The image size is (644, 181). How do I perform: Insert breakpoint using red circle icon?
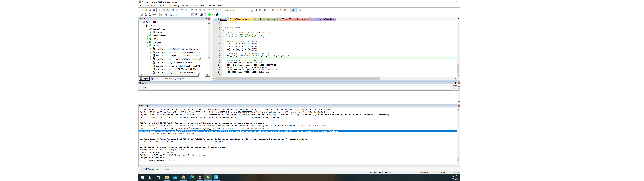click(273, 10)
